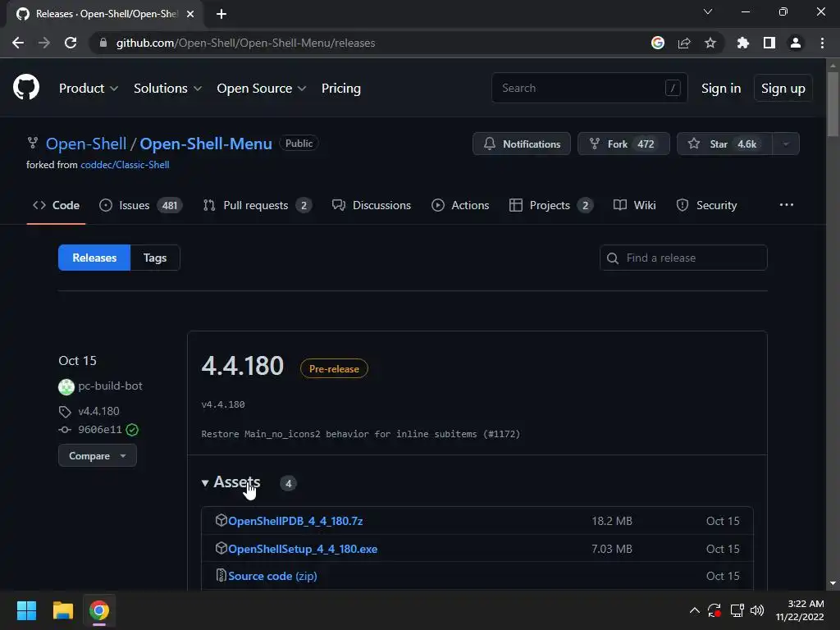Click the package icon beside OpenShellSetup exe
The height and width of the screenshot is (630, 840).
221,548
